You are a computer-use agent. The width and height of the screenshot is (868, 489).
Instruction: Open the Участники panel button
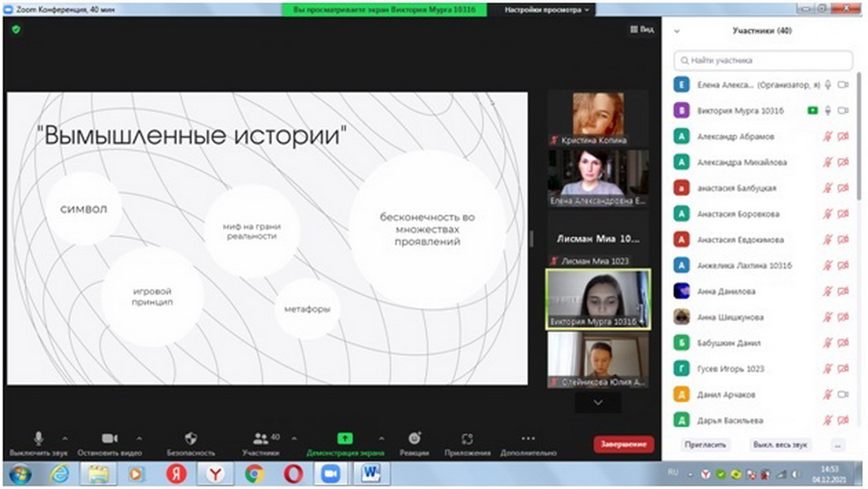261,444
